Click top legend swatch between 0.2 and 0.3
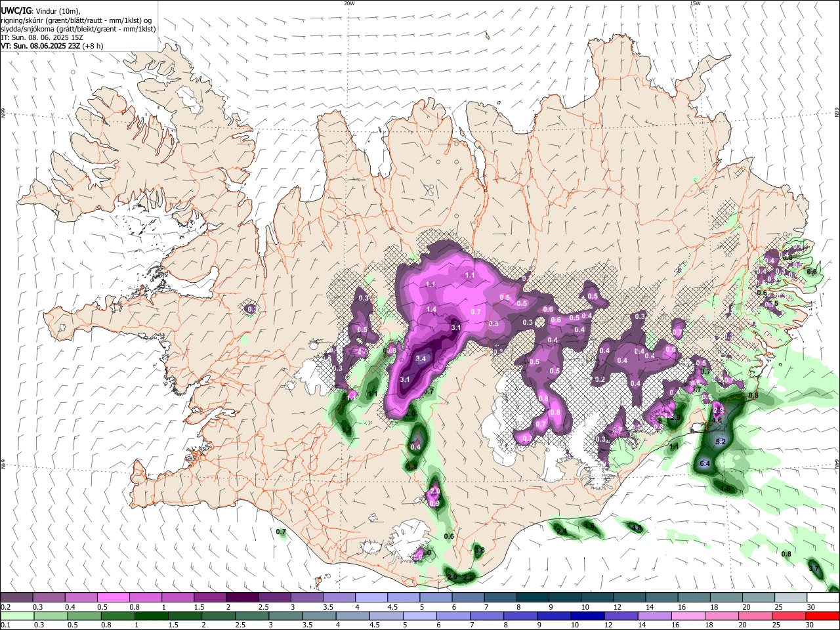Screen dimensions: 840x630 [x=16, y=598]
